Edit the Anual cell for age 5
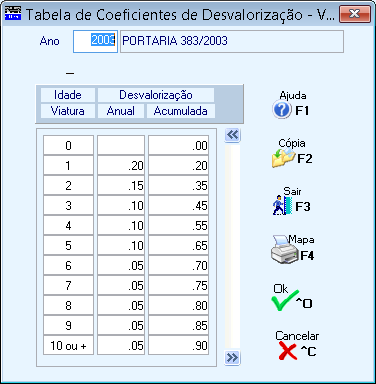Screen dimensions: 376x384 click(x=121, y=245)
